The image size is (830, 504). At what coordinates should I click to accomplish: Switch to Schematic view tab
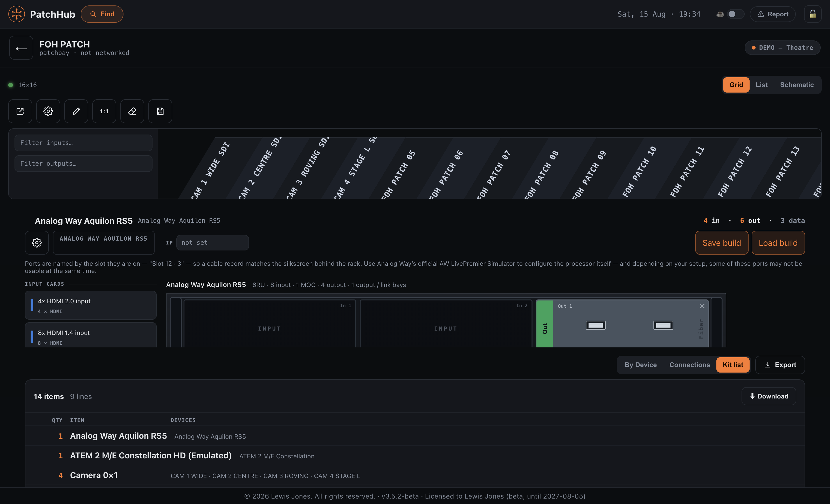[797, 85]
